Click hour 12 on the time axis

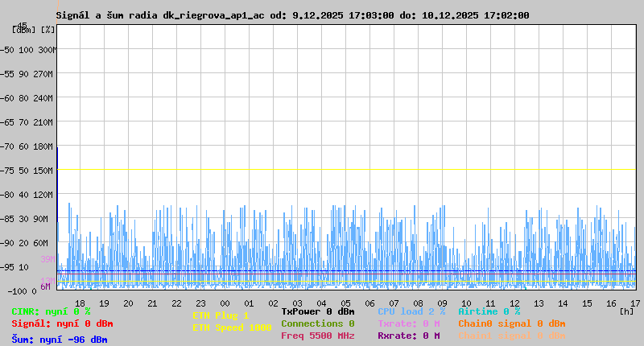[514, 303]
